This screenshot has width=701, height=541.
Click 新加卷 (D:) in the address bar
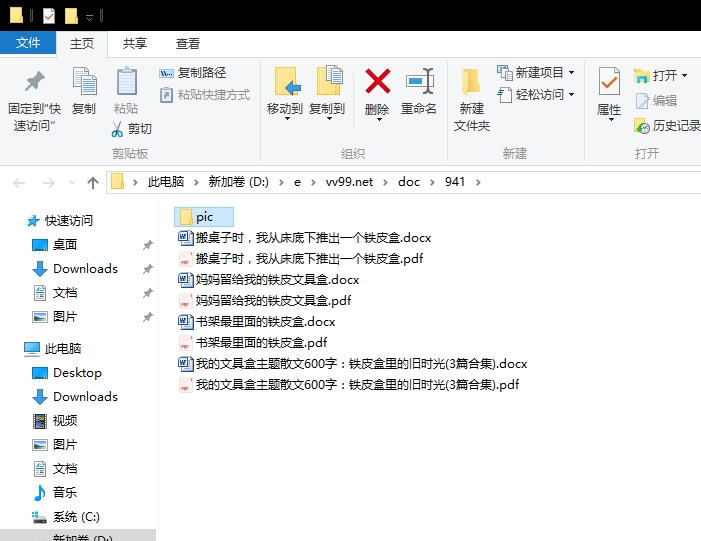[238, 182]
